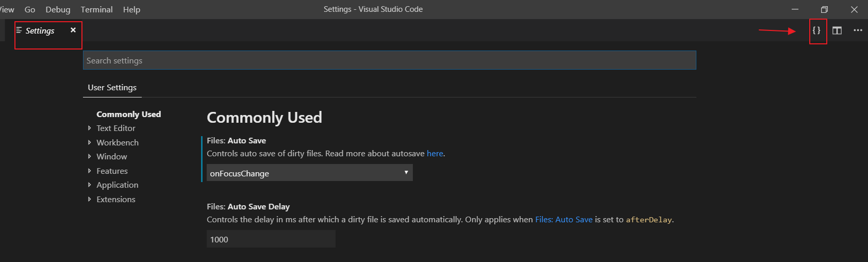Viewport: 868px width, 262px height.
Task: Expand the Window settings section
Action: click(89, 156)
